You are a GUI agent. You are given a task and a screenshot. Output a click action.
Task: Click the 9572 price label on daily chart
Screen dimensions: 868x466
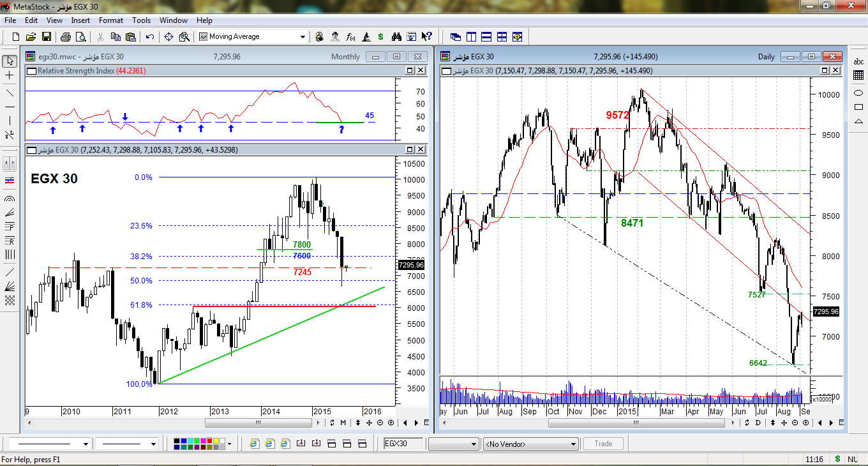pos(618,115)
